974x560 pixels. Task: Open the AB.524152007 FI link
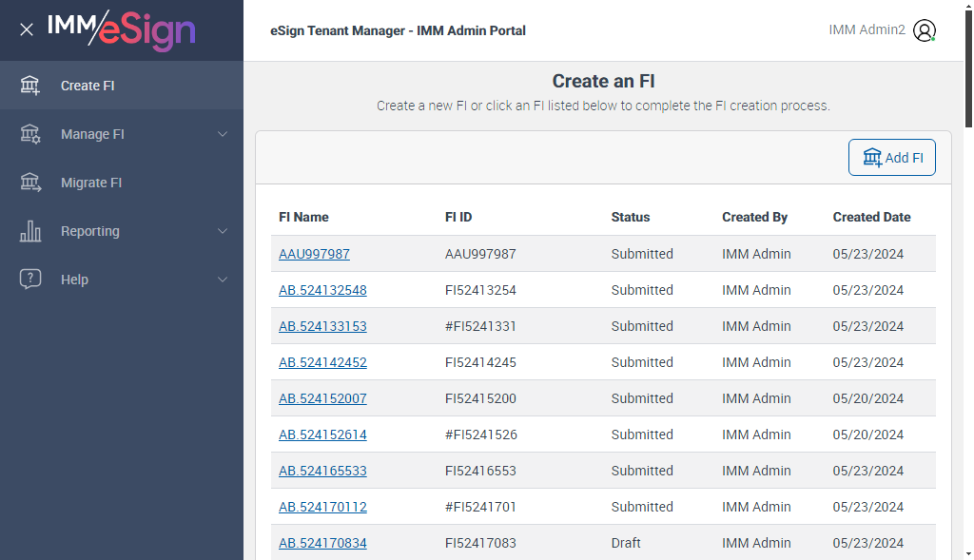coord(322,398)
